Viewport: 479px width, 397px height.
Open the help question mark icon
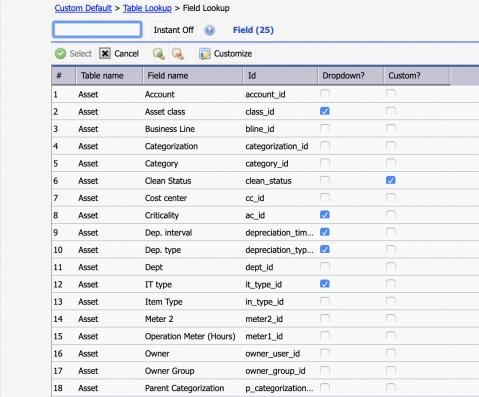[x=209, y=30]
